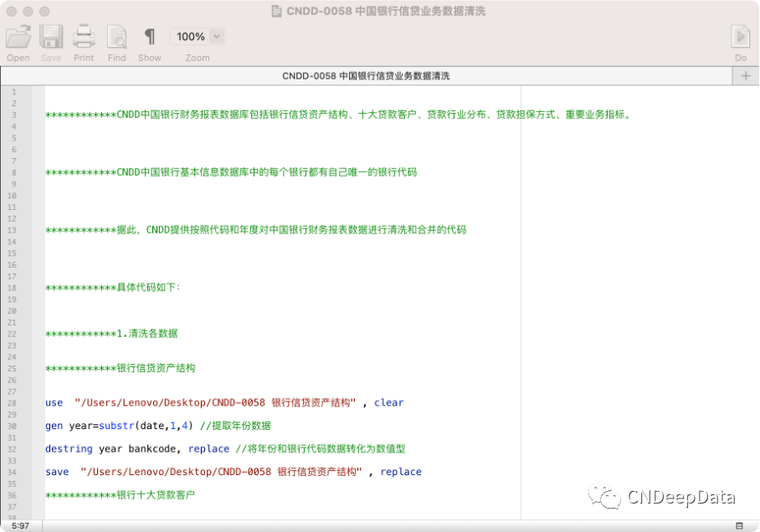Click 'destring' command on line 32
760x532 pixels.
pos(69,448)
